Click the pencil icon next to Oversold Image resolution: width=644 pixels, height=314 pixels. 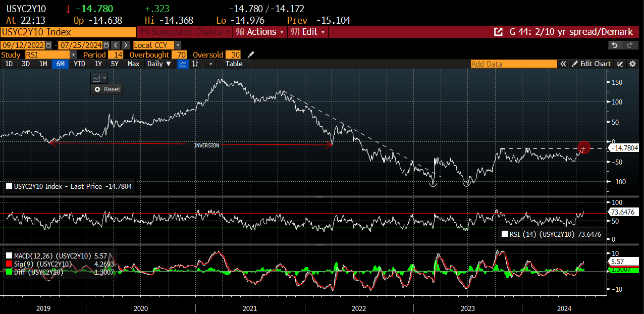point(251,55)
